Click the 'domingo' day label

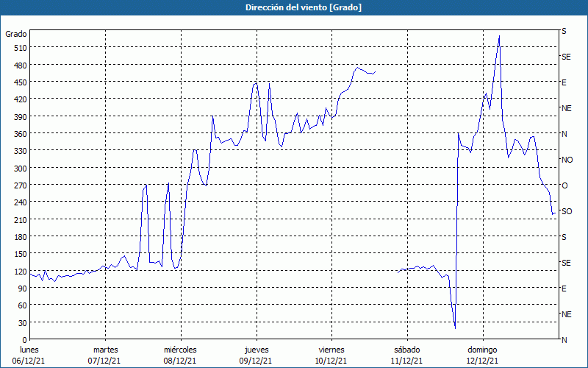point(483,350)
